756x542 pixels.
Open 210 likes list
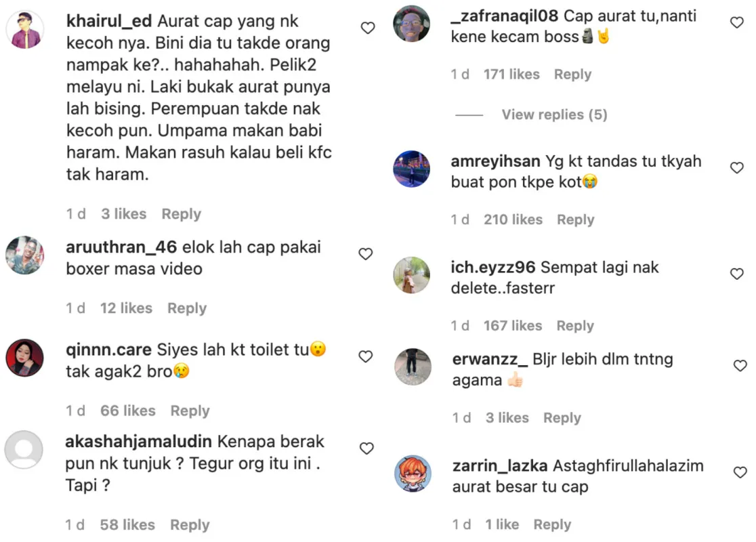pyautogui.click(x=513, y=220)
